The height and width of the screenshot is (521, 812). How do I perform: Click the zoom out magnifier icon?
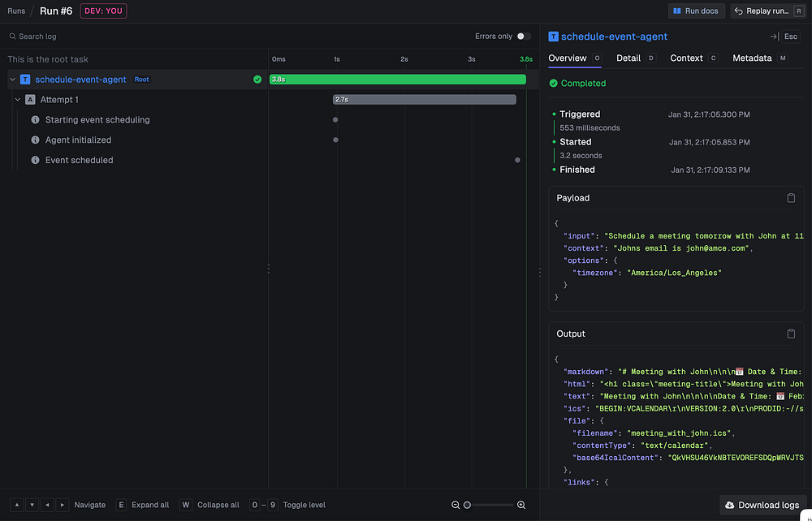(x=456, y=505)
